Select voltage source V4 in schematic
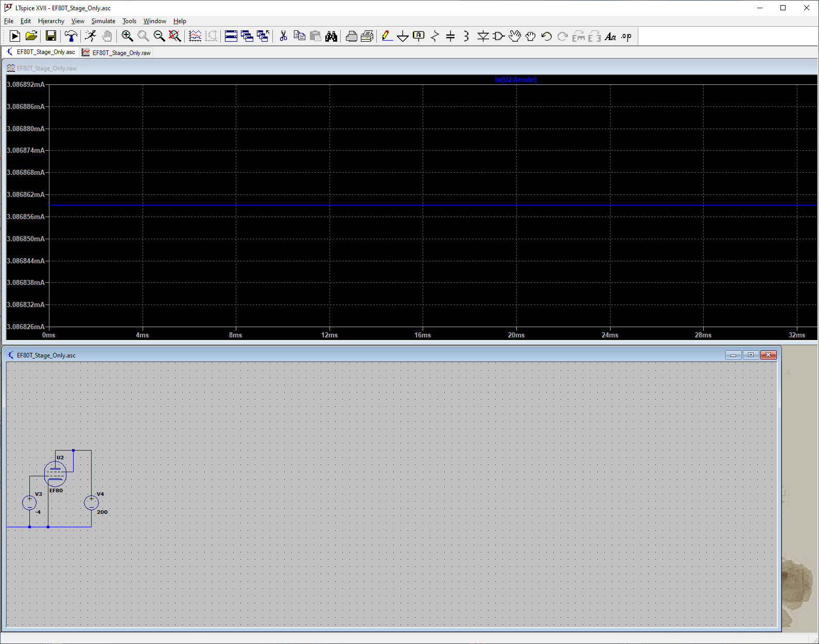Image resolution: width=819 pixels, height=644 pixels. coord(91,503)
